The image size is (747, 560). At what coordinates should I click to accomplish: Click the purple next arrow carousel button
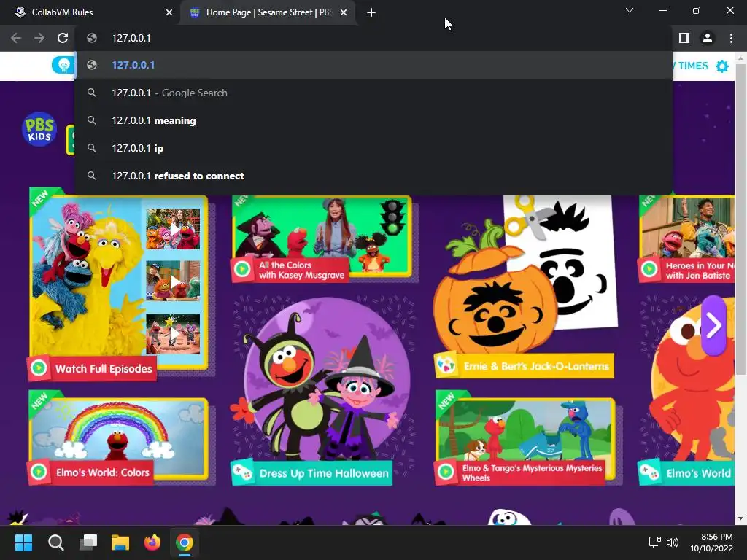(x=713, y=326)
